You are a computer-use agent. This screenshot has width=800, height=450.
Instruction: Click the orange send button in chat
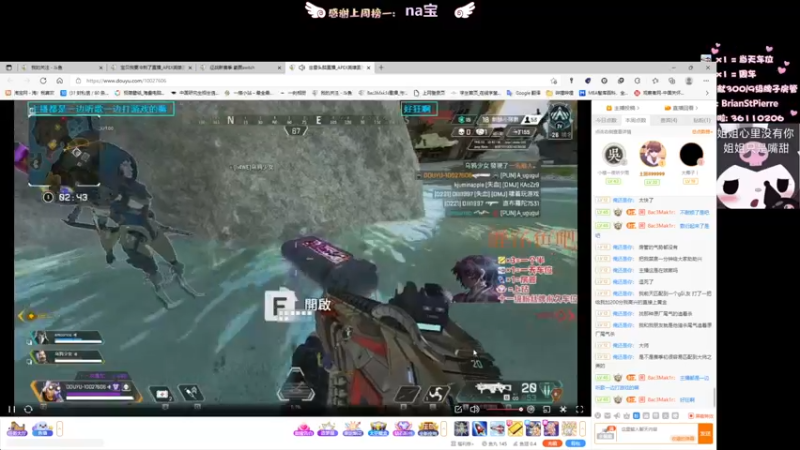click(706, 433)
